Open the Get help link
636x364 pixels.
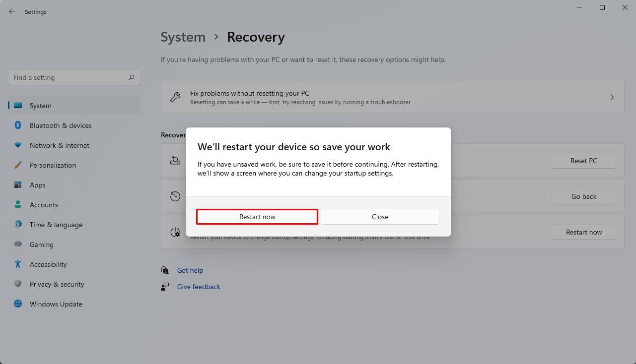pyautogui.click(x=190, y=270)
